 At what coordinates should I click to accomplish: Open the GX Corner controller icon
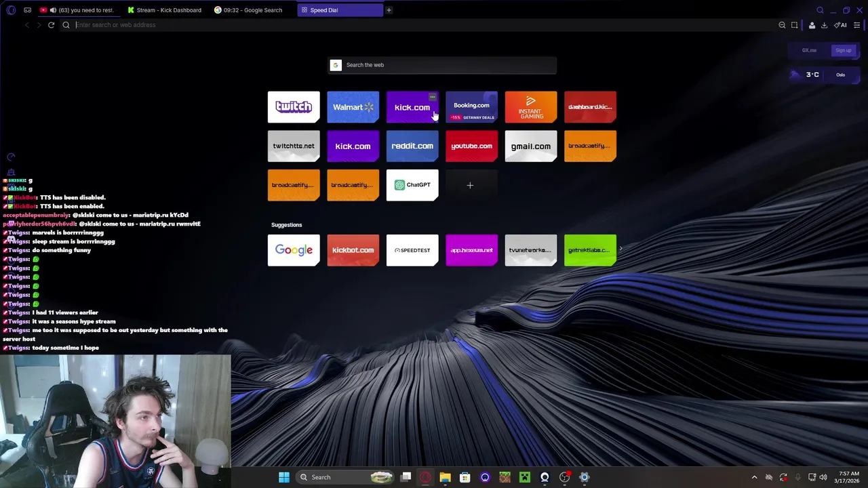[x=28, y=10]
